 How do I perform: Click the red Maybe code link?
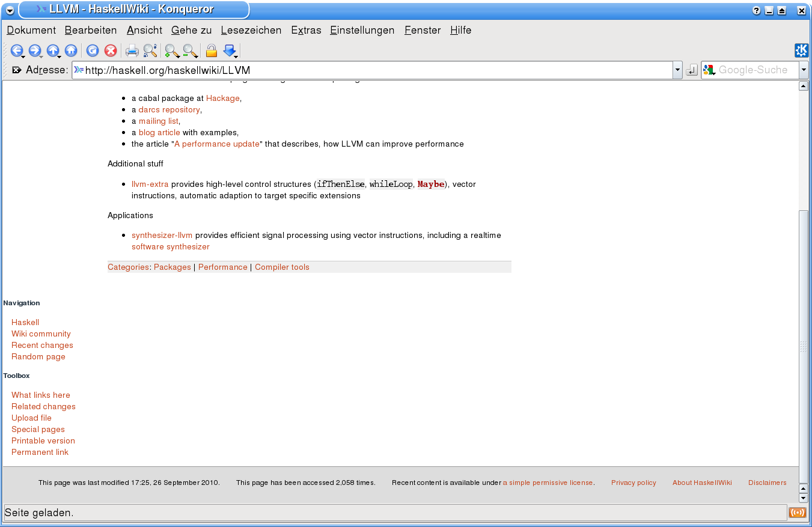431,184
